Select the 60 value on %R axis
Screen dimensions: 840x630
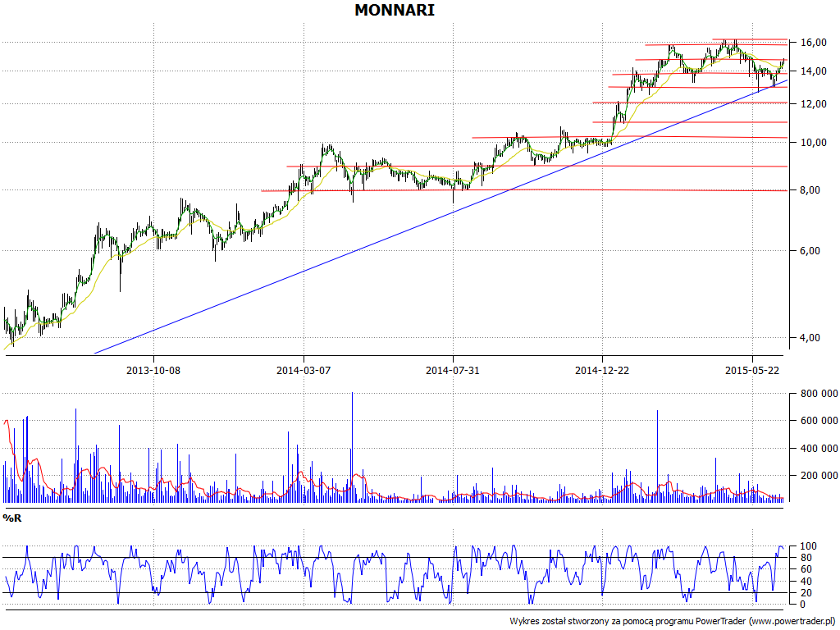806,569
